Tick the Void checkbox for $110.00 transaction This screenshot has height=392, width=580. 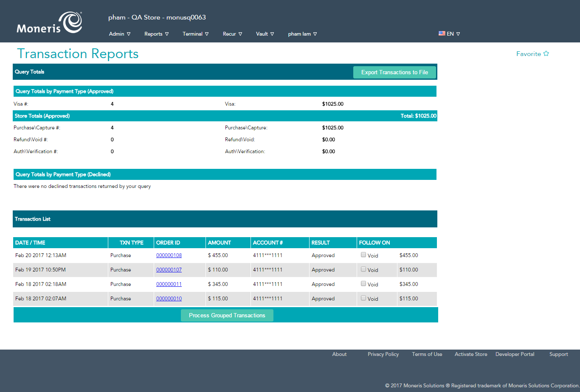tap(363, 269)
